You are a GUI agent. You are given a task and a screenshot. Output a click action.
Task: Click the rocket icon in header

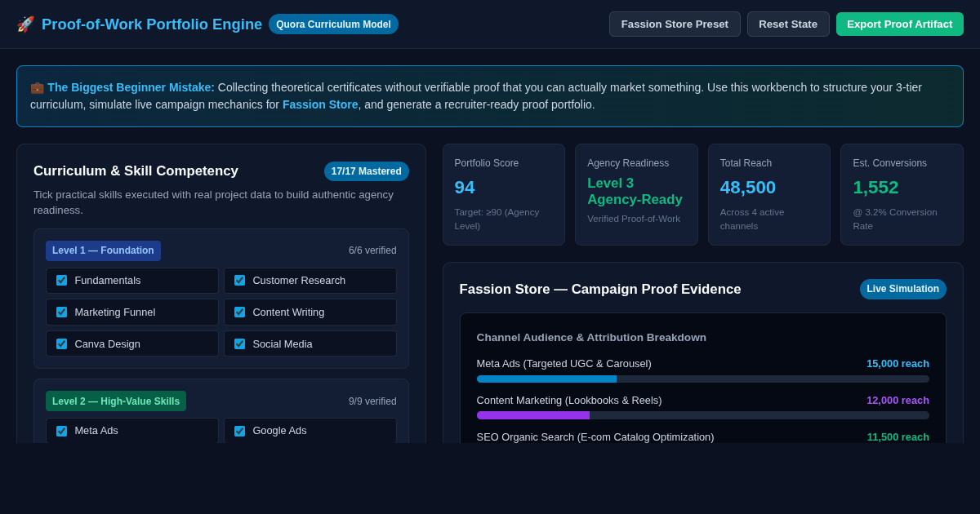coord(25,24)
